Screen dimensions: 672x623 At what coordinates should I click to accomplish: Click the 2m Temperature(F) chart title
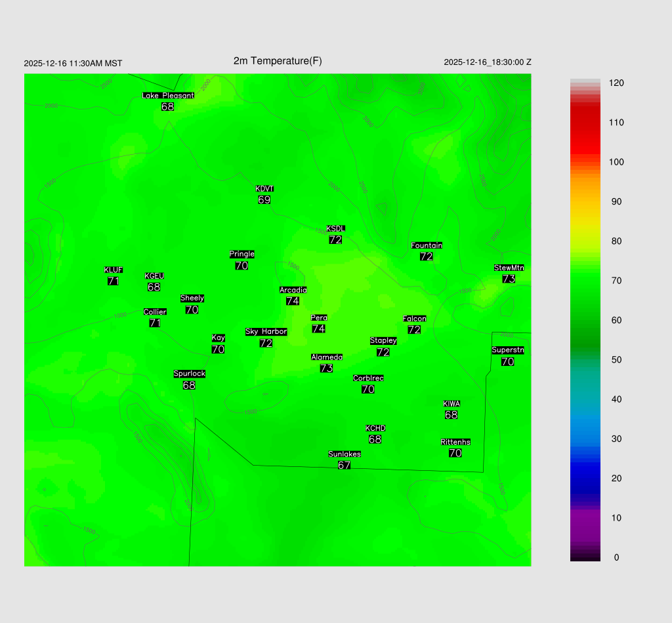[x=278, y=61]
